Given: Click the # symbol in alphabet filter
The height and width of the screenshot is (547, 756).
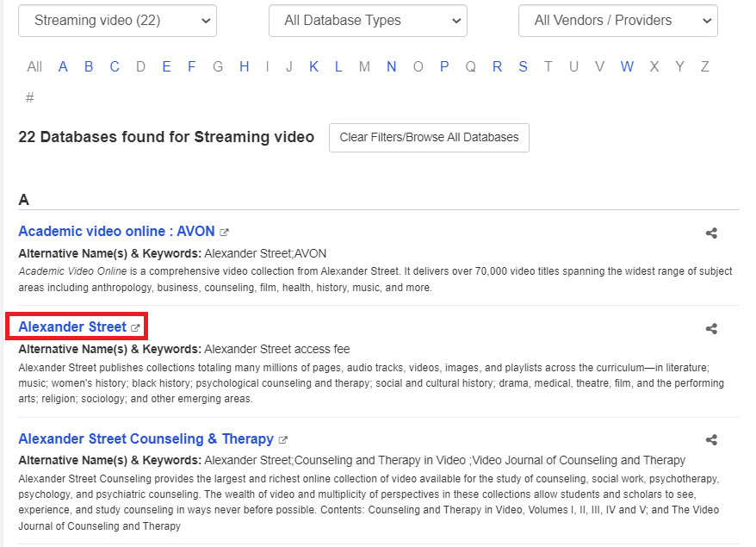Looking at the screenshot, I should coord(30,98).
